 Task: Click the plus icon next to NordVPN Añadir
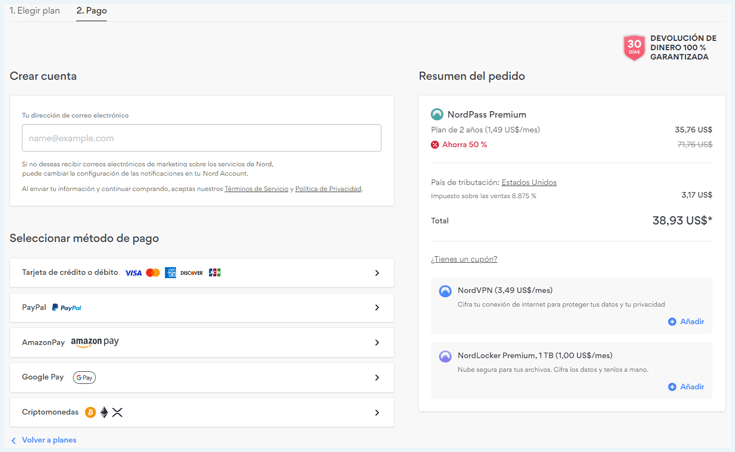coord(672,322)
